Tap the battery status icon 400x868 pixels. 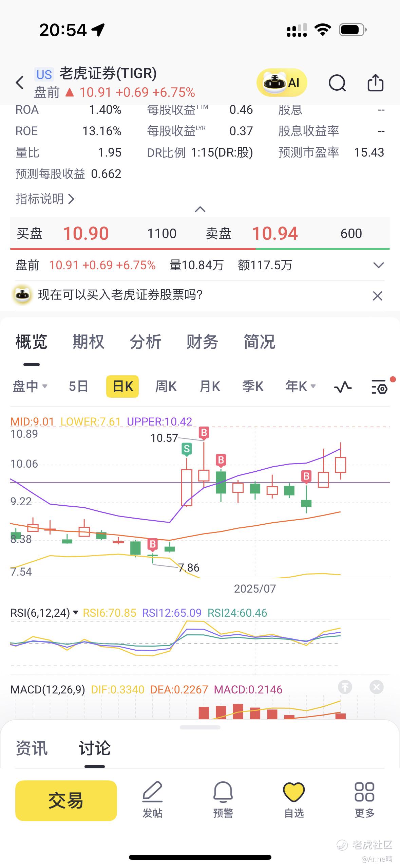coord(353,30)
